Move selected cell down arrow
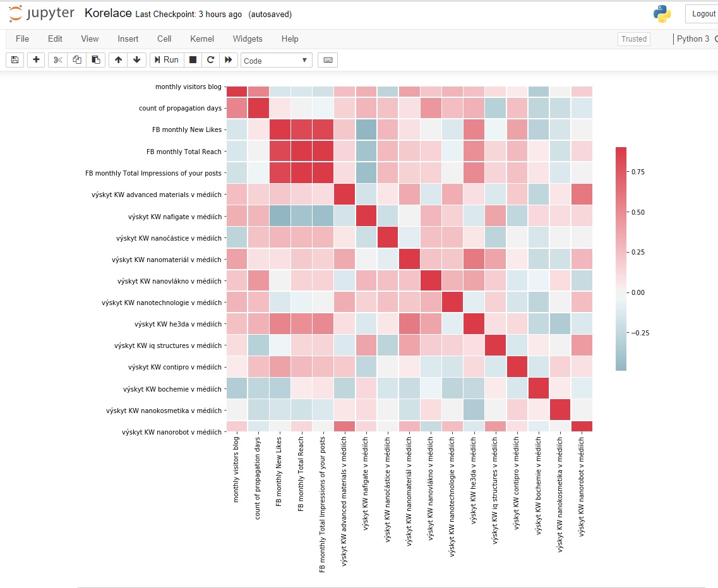718x588 pixels. pyautogui.click(x=136, y=60)
